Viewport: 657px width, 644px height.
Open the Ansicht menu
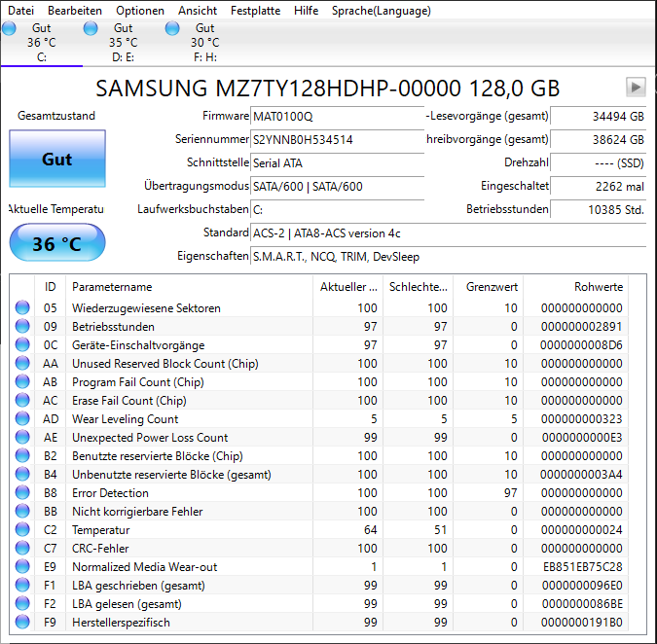tap(198, 11)
